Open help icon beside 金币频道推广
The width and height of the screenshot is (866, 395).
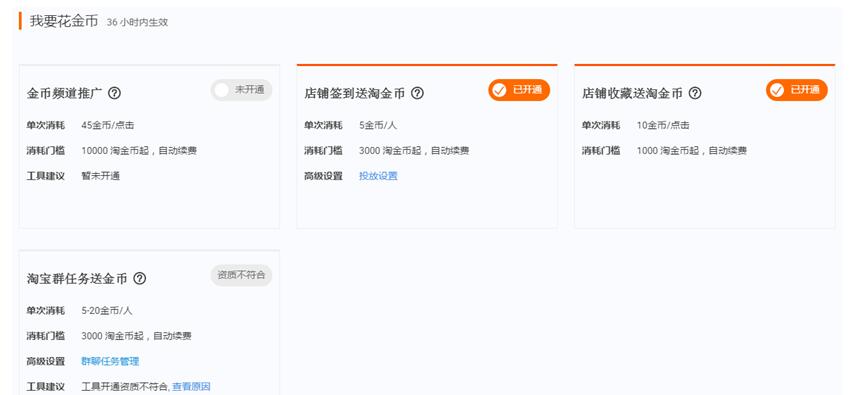[x=114, y=93]
